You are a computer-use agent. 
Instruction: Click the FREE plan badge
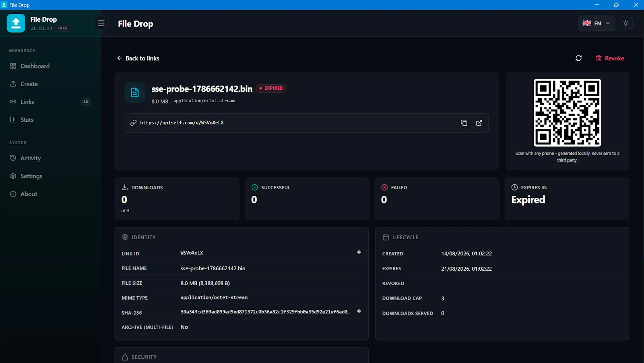click(62, 28)
